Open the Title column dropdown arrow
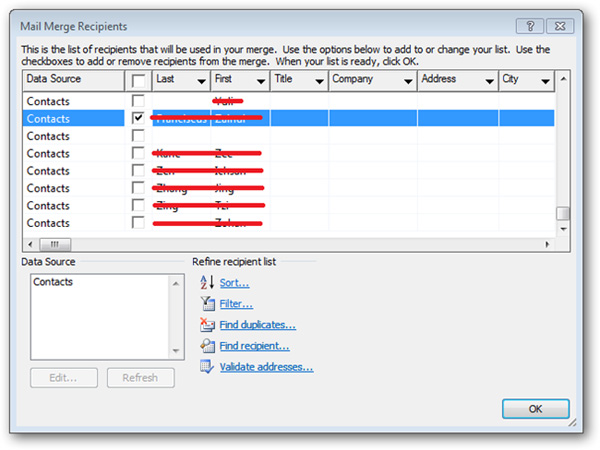 319,81
